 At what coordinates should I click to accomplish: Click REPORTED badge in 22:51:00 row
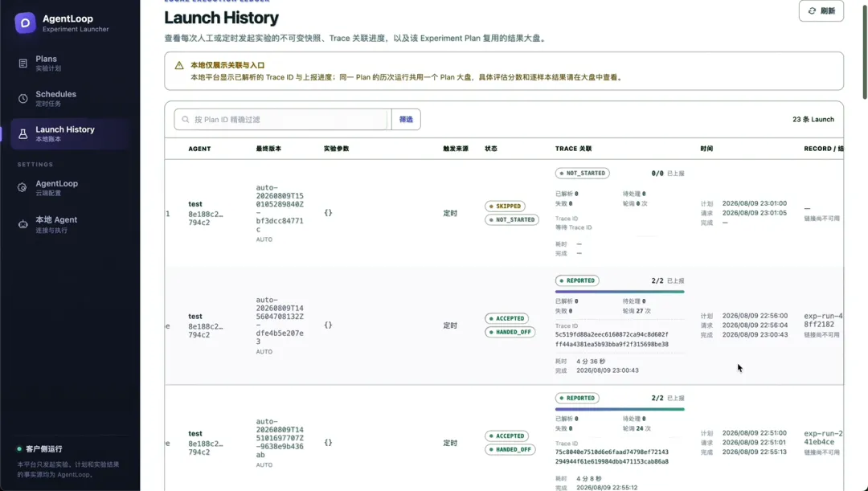coord(577,398)
